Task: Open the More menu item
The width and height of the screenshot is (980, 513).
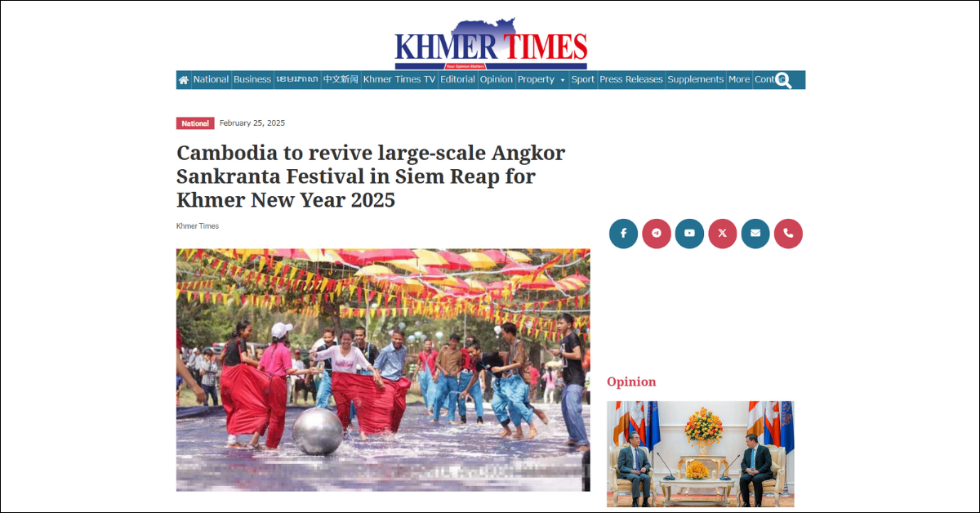Action: tap(739, 79)
